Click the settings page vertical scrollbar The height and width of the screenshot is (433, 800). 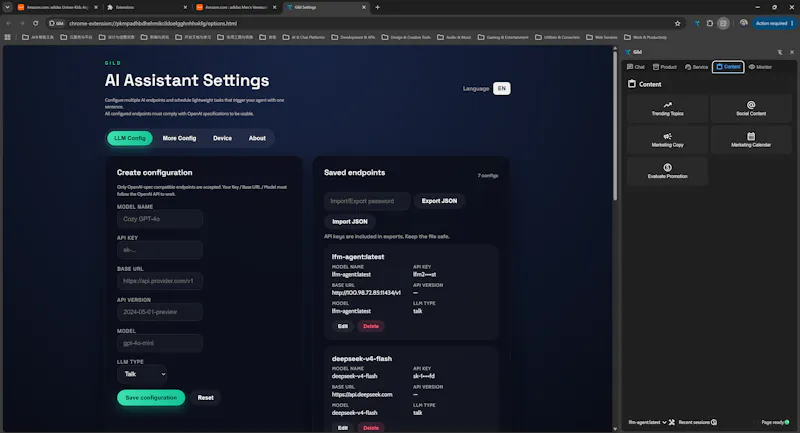615,124
